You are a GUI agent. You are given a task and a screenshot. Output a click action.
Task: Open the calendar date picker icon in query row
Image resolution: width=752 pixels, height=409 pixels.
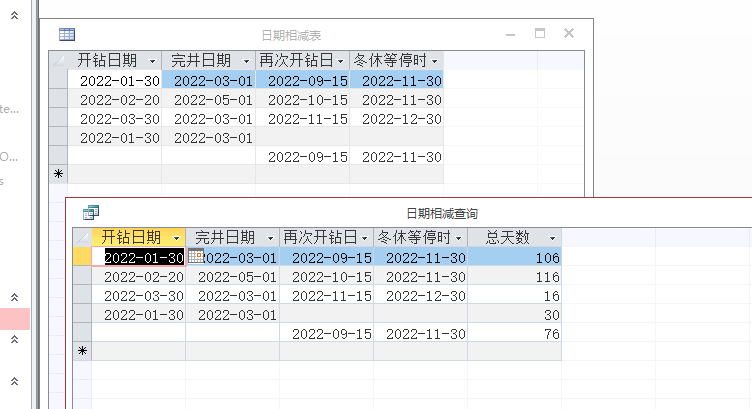point(196,256)
